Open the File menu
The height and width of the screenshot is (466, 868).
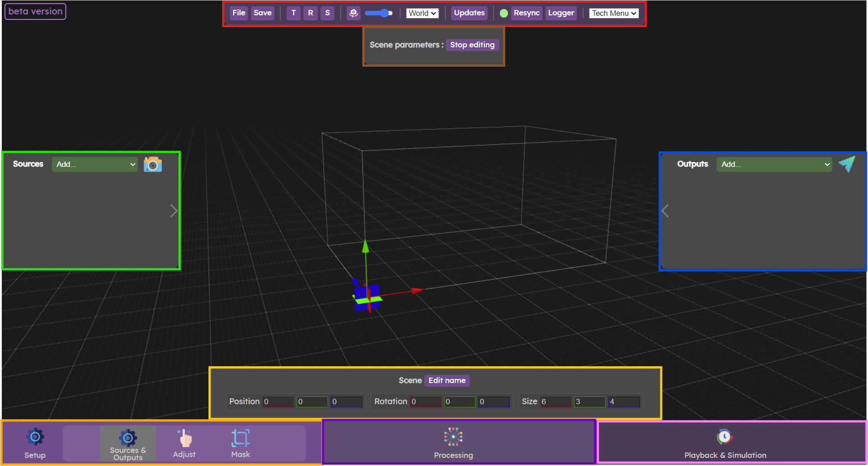(x=238, y=13)
